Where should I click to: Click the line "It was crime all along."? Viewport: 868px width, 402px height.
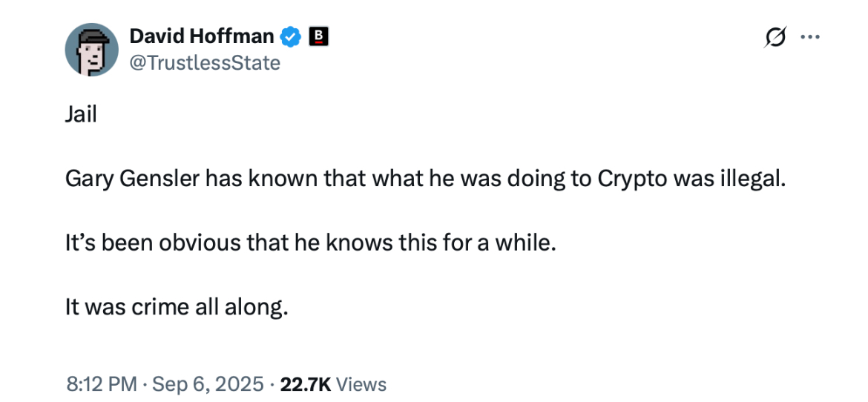(x=176, y=308)
